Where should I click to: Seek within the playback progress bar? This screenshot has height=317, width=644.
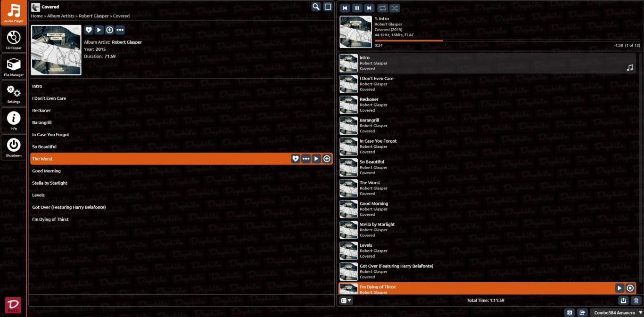507,41
